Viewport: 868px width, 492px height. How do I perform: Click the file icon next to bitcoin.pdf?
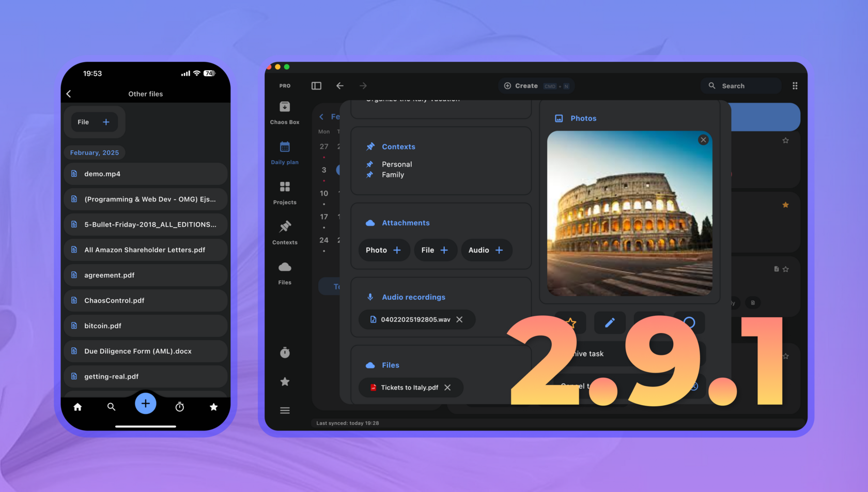(x=74, y=326)
